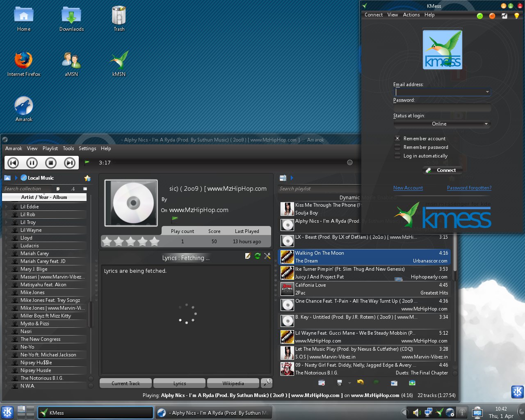
Task: Expand the Ne-Yo artist entry
Action: (7, 347)
